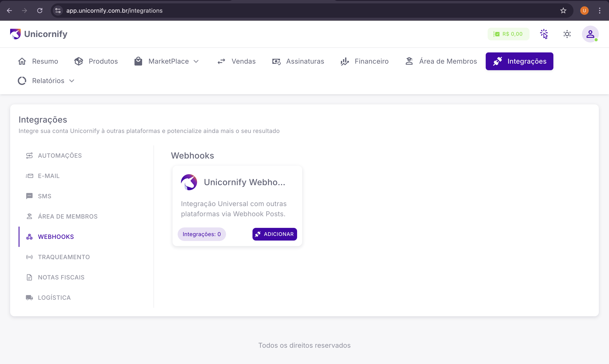
Task: Click the Integrações: 0 count chip
Action: [202, 234]
